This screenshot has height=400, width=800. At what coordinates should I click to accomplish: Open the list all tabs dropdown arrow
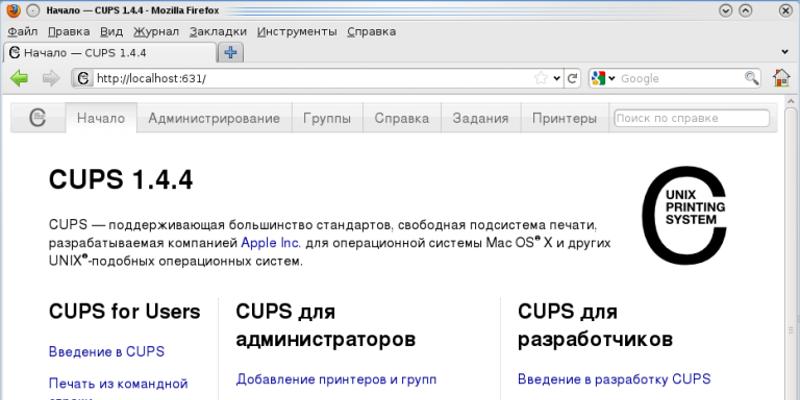785,52
